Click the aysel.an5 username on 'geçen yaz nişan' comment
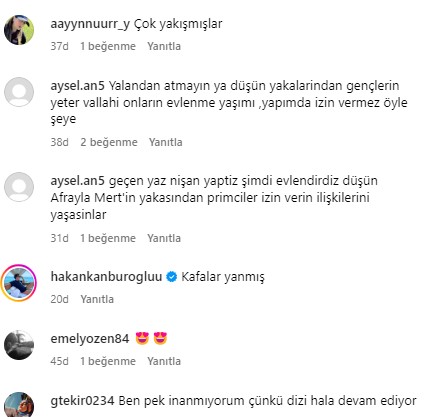This screenshot has width=428, height=417. tap(78, 181)
